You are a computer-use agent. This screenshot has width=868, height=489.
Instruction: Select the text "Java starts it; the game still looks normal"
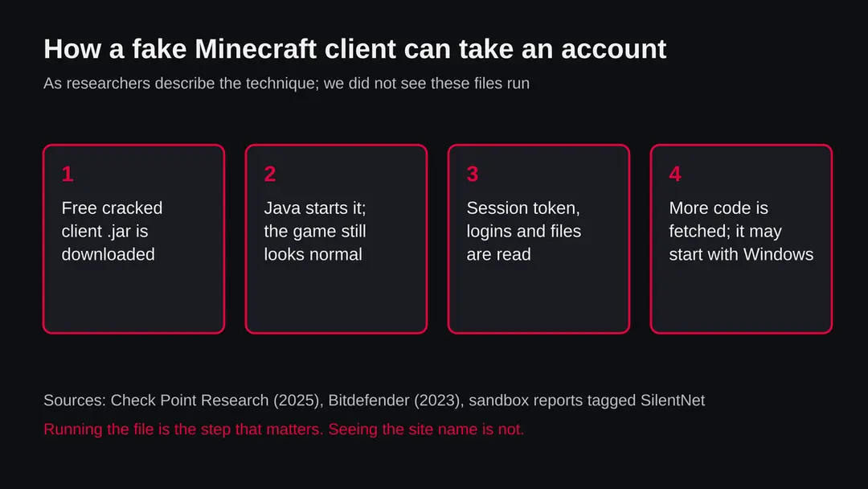click(315, 231)
